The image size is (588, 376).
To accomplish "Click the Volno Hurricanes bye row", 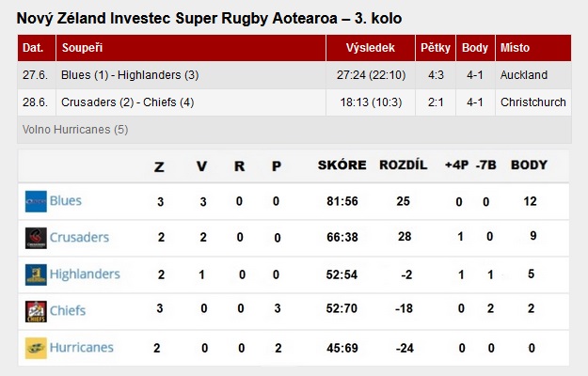I will pyautogui.click(x=294, y=130).
